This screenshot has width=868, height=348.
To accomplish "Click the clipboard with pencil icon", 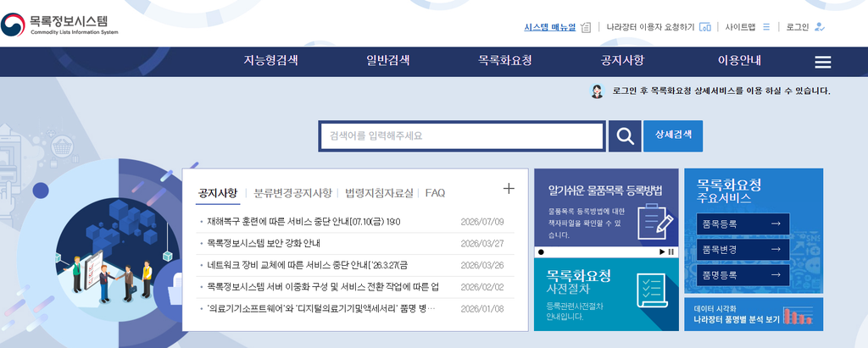I will 655,221.
